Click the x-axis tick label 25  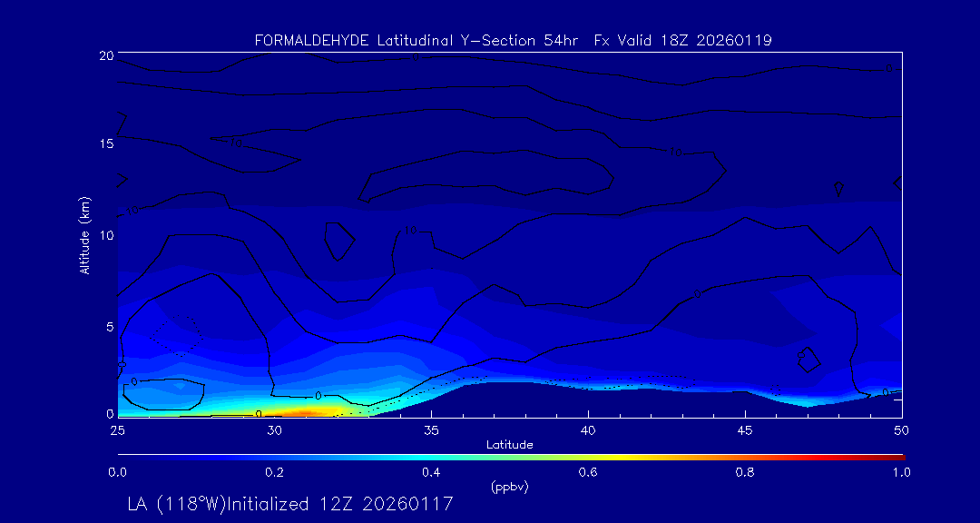[117, 429]
